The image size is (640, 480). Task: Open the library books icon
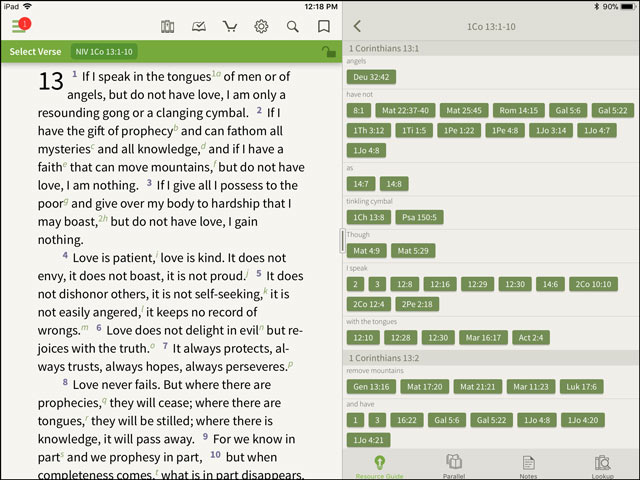point(167,27)
